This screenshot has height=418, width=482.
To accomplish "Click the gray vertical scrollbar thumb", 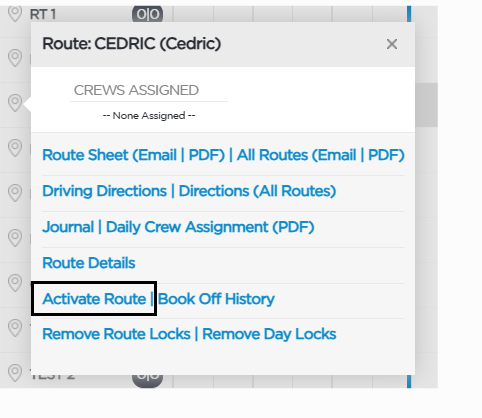I will click(426, 105).
